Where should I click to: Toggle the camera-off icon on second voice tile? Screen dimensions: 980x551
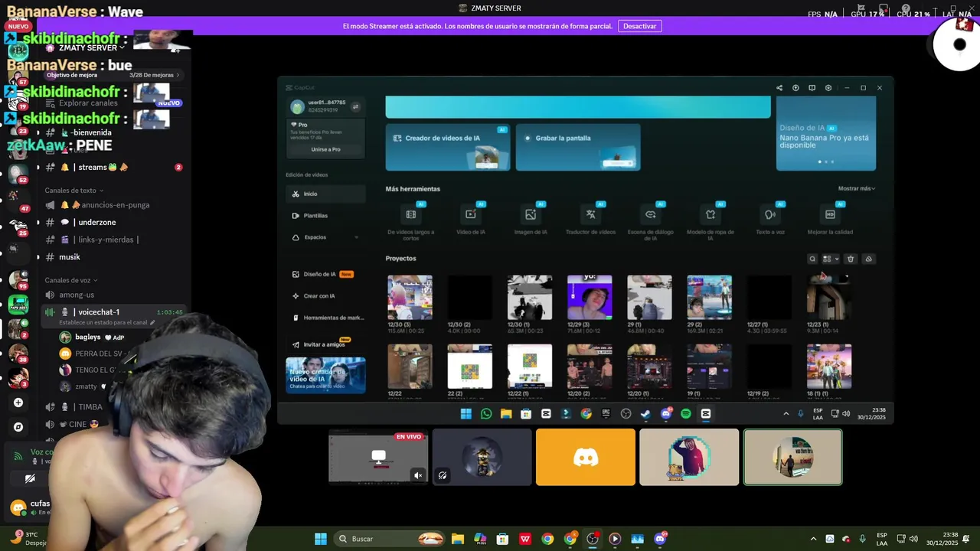pos(443,475)
